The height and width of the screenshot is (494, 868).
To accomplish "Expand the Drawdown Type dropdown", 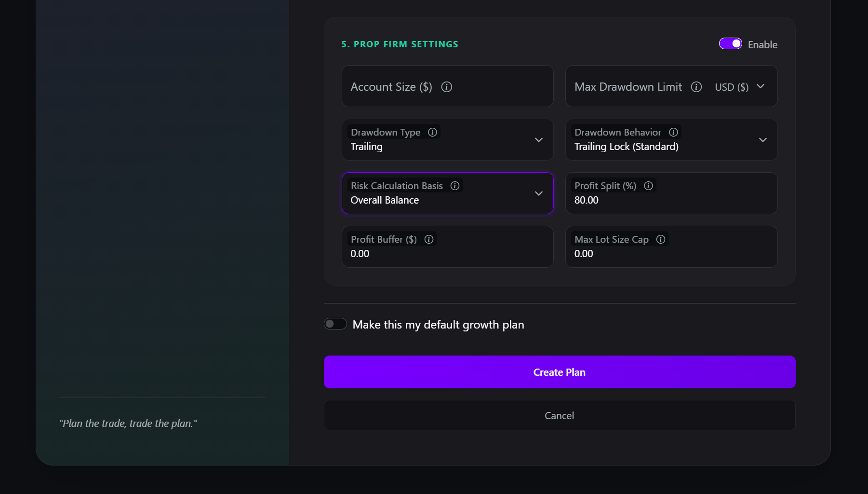I will point(538,140).
